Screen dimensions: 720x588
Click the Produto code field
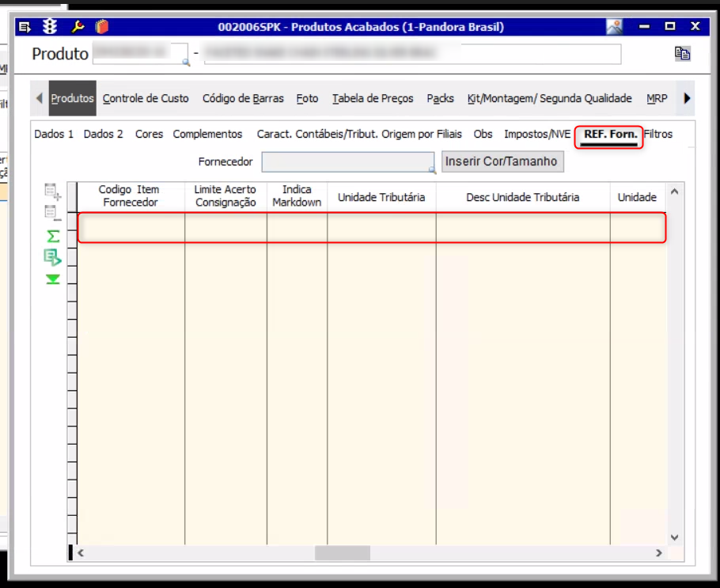coord(140,54)
